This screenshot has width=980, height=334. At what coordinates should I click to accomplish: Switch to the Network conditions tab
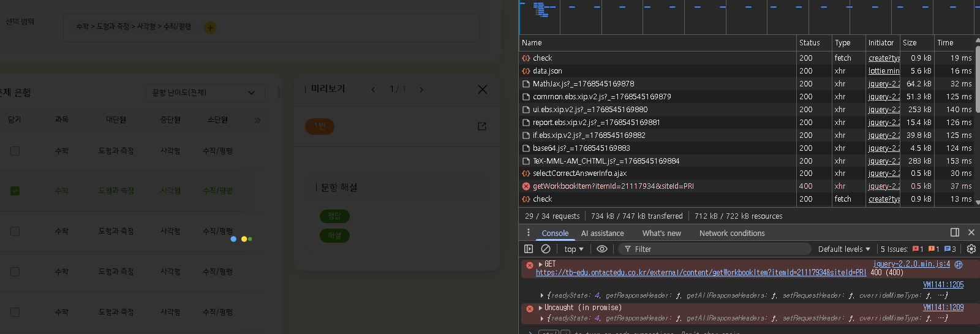point(731,233)
